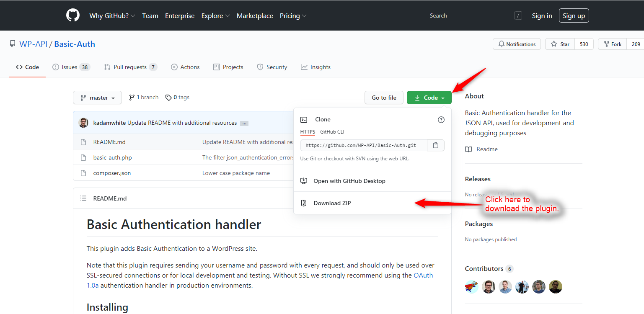Switch to the Pull requests tab
Screen dimensions: 644x314
(x=130, y=67)
